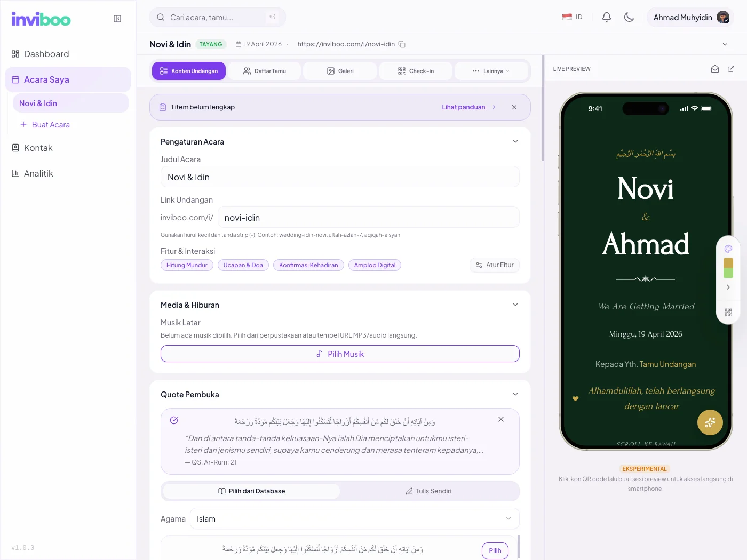Click the Pilih Musik button

(x=340, y=354)
